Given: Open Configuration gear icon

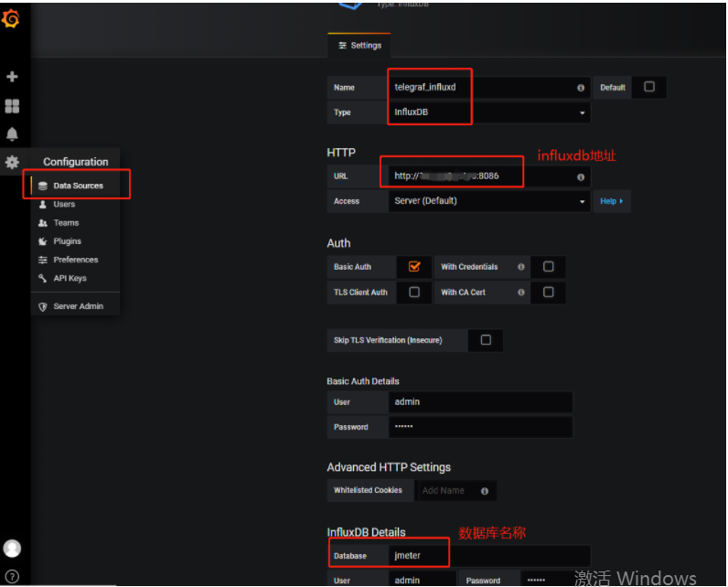Looking at the screenshot, I should [x=12, y=162].
